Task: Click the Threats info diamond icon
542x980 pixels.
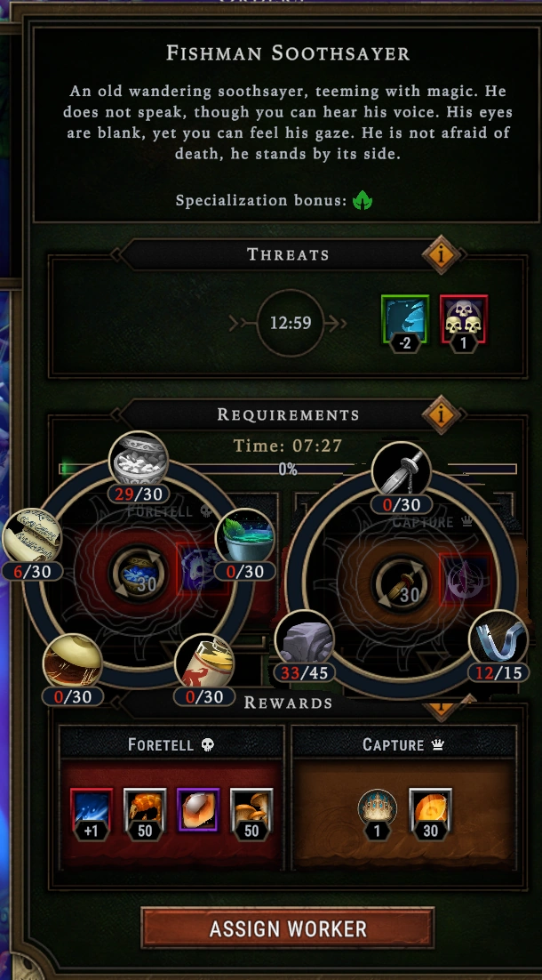Action: coord(441,254)
